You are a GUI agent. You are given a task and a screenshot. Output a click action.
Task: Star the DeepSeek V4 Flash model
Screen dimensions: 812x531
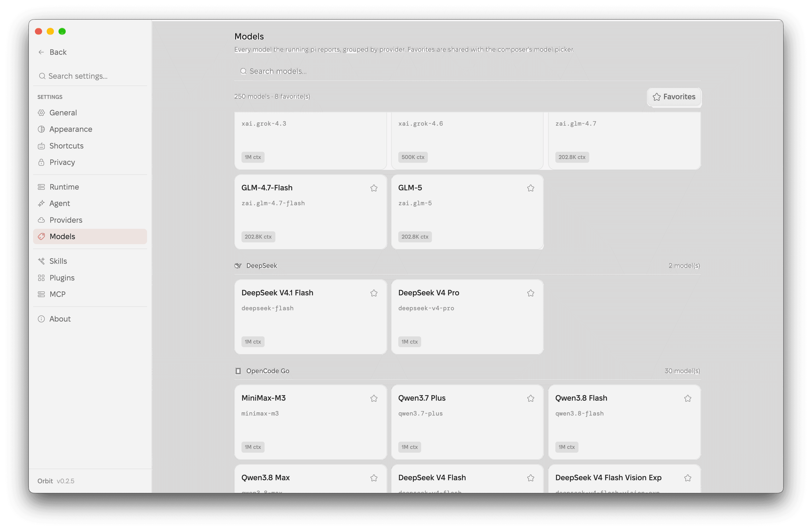tap(530, 478)
